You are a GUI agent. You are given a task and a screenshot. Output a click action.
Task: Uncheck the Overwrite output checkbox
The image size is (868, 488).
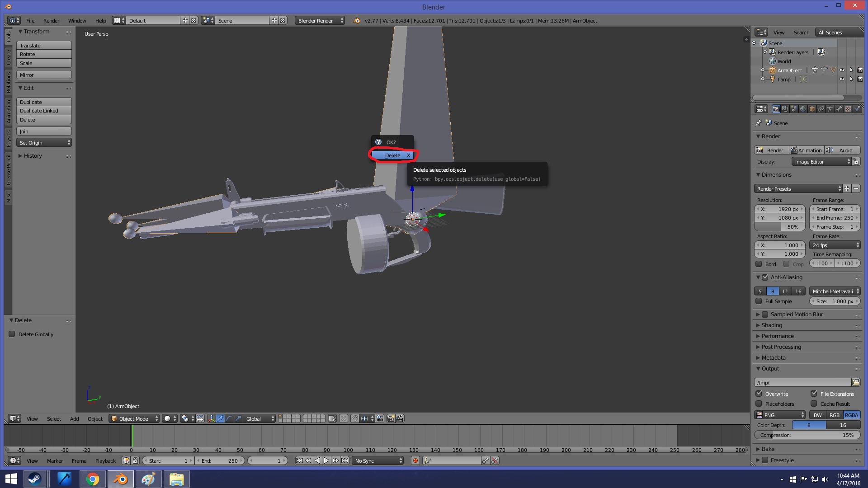759,394
